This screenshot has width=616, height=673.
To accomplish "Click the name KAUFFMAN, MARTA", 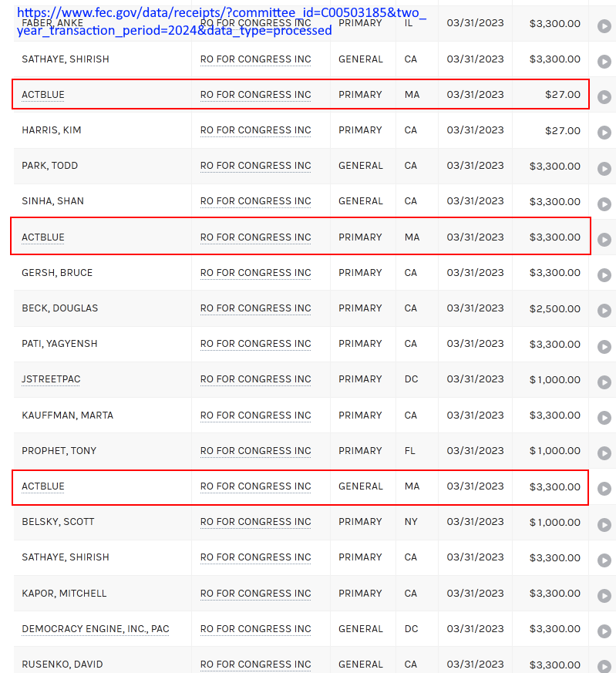I will coord(67,415).
